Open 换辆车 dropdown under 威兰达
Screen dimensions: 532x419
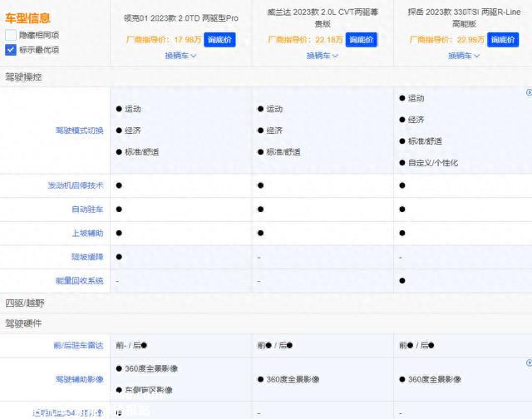pos(323,56)
